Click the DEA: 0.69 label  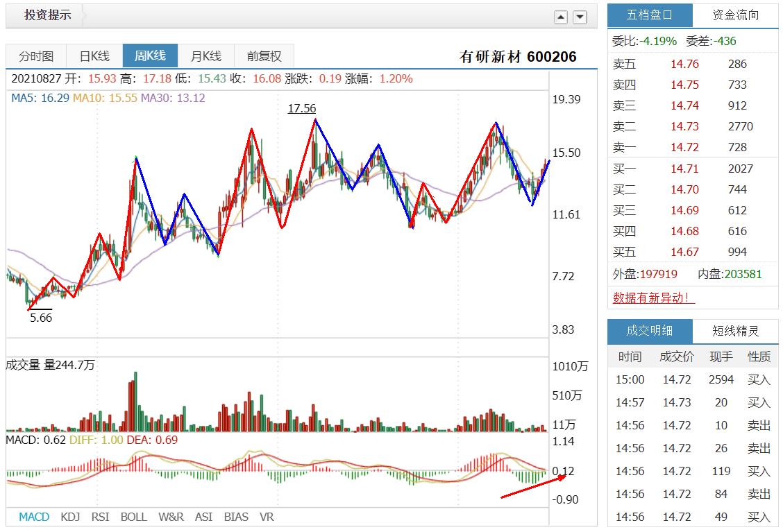pyautogui.click(x=152, y=440)
